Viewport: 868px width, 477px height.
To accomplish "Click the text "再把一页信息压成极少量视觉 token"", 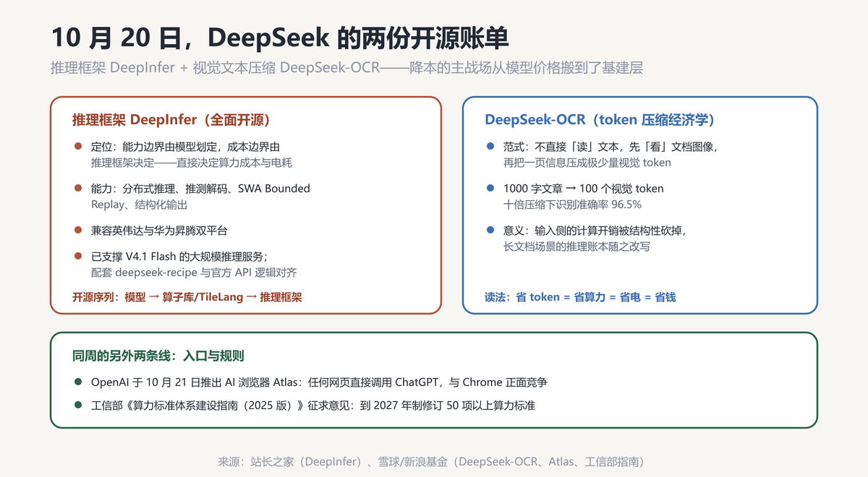I will [587, 163].
